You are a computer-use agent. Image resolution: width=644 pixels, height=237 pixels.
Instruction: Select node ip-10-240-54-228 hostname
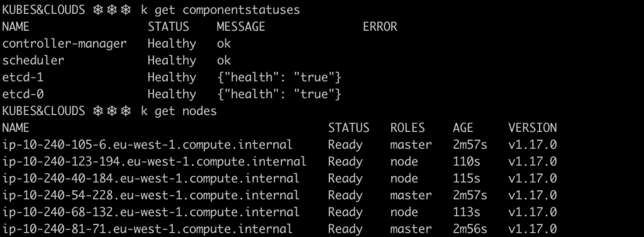coord(151,196)
